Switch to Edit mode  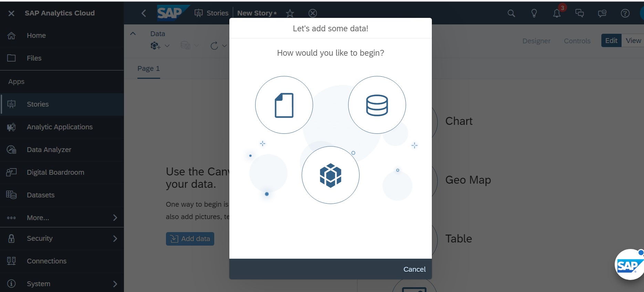pyautogui.click(x=611, y=41)
